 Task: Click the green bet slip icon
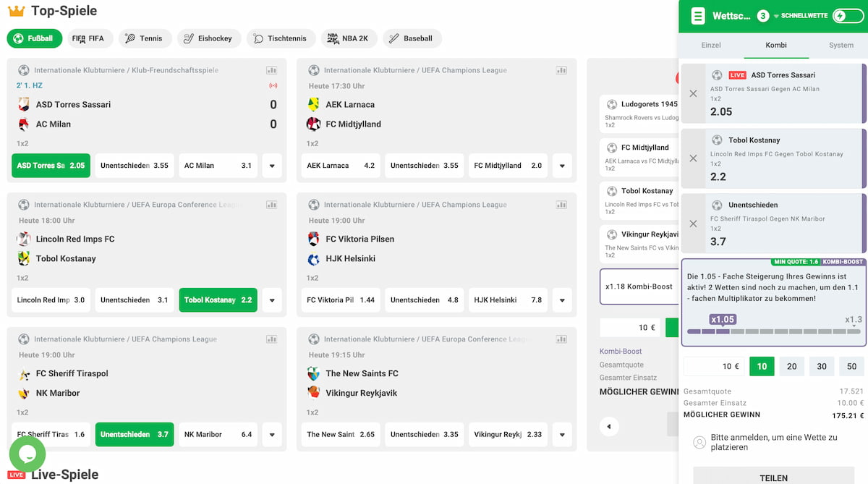697,16
